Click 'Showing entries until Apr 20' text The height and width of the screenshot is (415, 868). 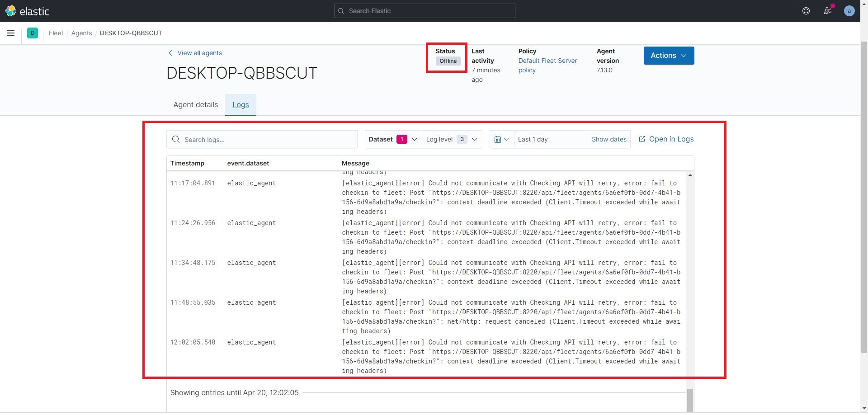234,392
